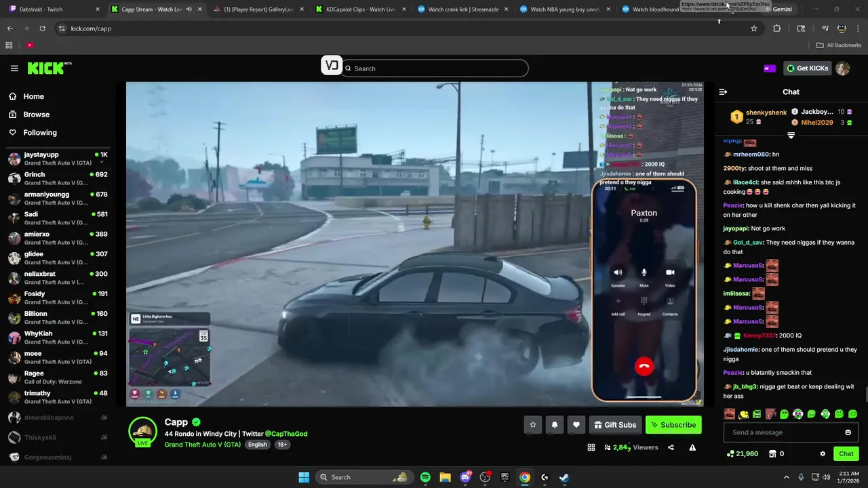Open Steam from the taskbar
The image size is (868, 488).
564,477
